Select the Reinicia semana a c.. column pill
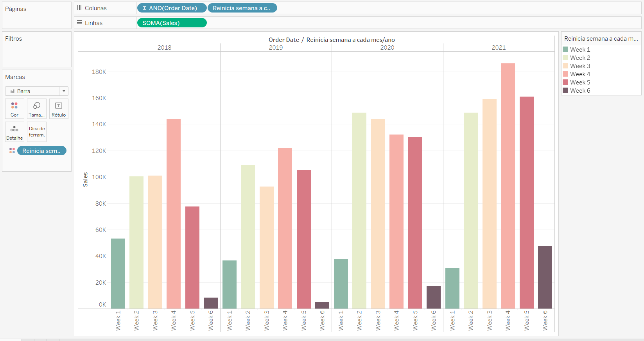 242,8
